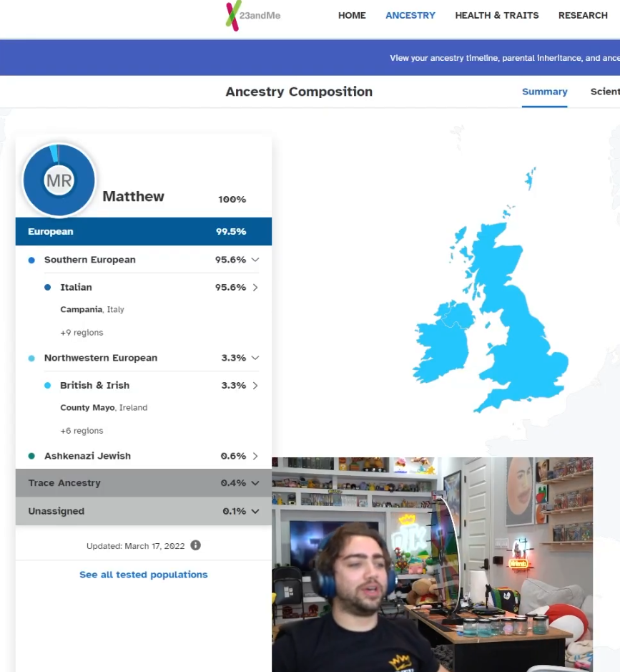Open Italian details arrow
This screenshot has width=620, height=672.
255,288
